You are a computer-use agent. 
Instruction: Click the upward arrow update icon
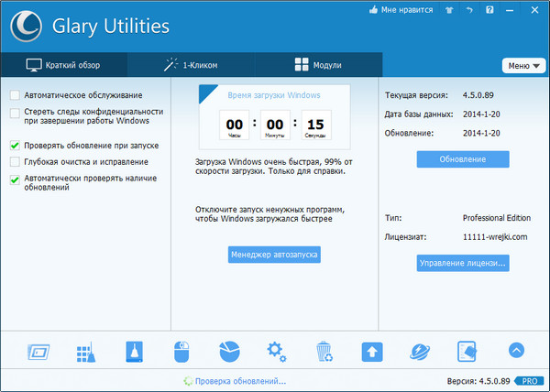(371, 350)
